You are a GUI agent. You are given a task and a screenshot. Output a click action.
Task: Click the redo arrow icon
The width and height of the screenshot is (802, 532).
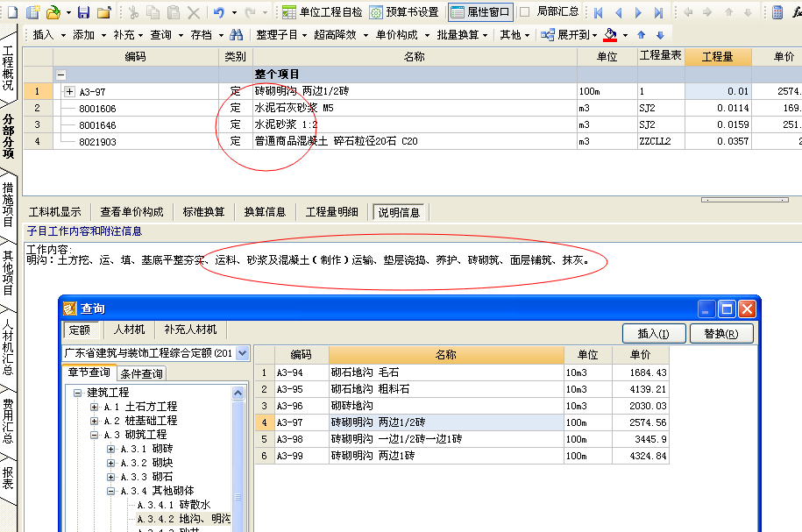click(251, 12)
